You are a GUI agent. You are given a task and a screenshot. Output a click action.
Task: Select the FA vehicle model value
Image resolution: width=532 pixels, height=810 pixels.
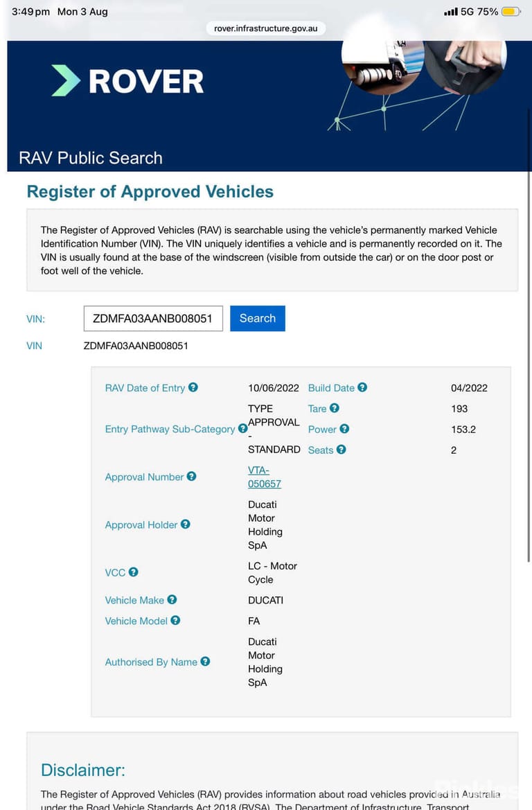[x=254, y=621]
